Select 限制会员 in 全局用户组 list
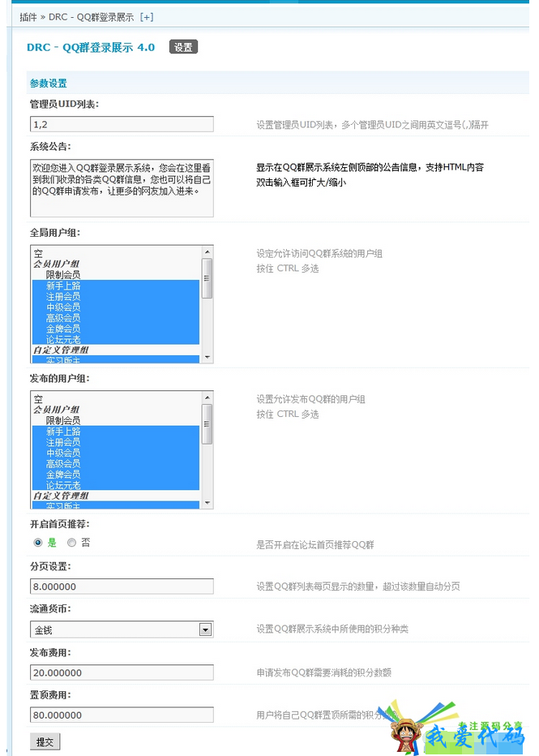Screen dimensions: 539x756 coord(116,275)
